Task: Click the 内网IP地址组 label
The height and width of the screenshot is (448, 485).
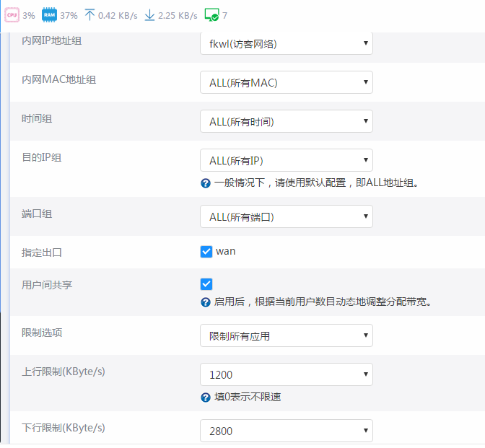Action: (52, 41)
